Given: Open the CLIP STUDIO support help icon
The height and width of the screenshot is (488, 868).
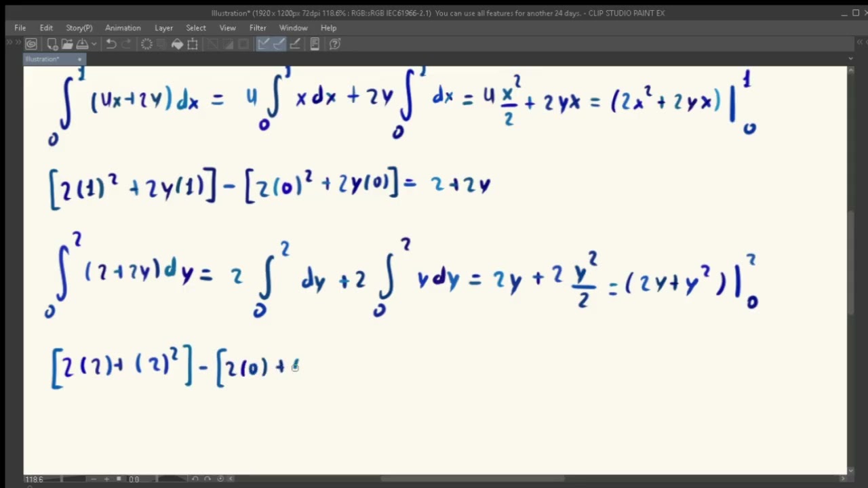Looking at the screenshot, I should point(335,44).
